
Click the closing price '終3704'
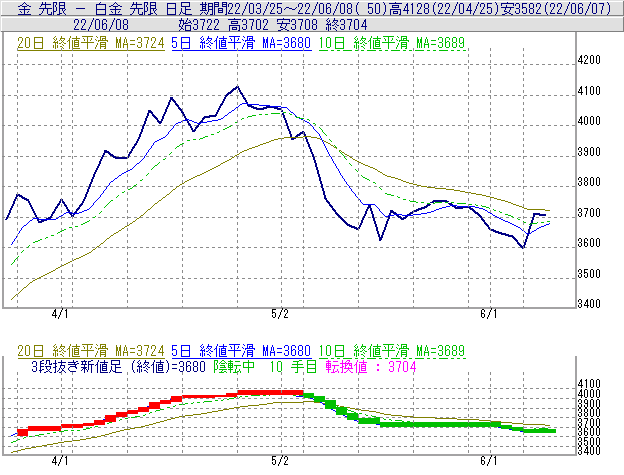pos(346,25)
